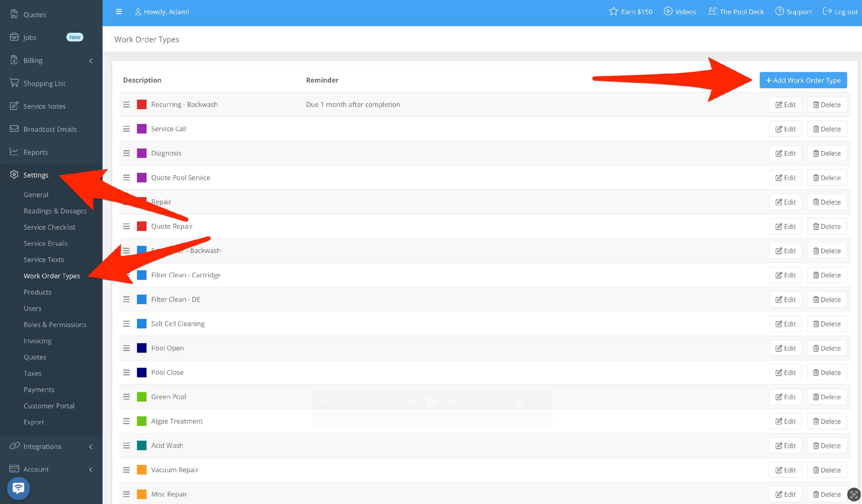Click the green color swatch for Algae Treatment
This screenshot has height=504, width=862.
(x=142, y=421)
